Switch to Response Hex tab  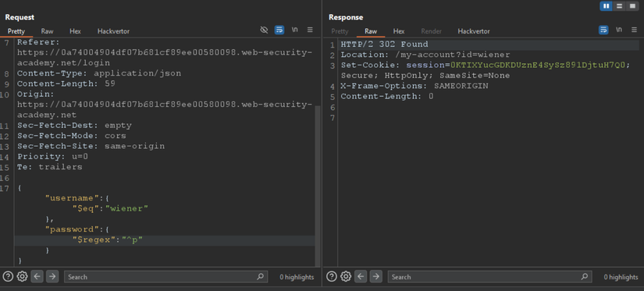(x=399, y=31)
